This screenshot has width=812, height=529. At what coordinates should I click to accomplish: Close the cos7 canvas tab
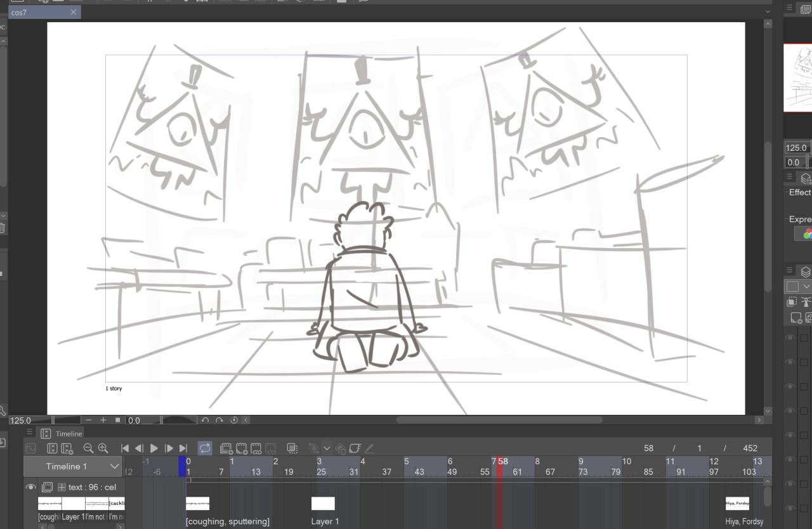[74, 12]
